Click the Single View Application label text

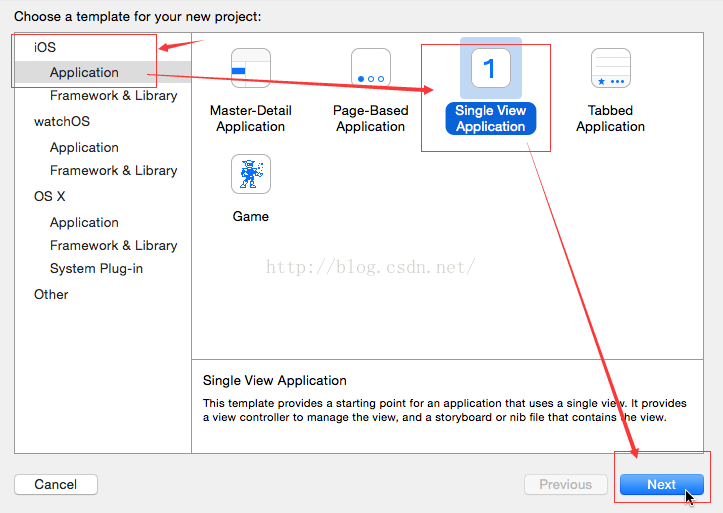491,118
